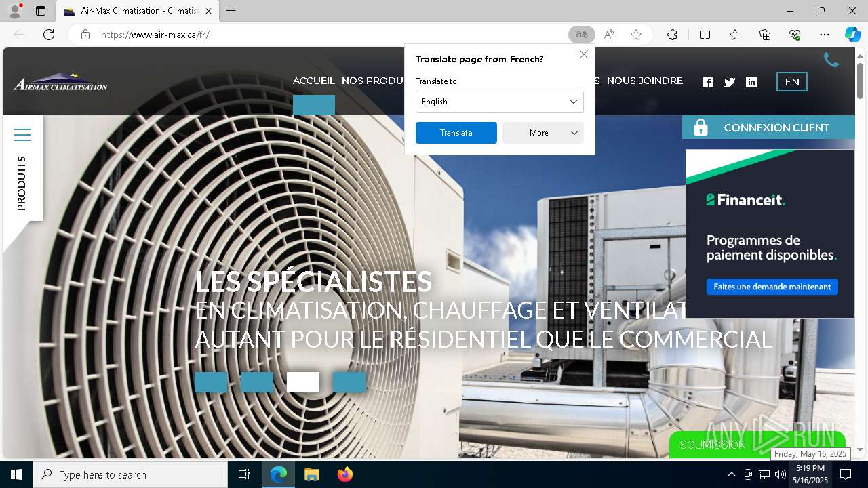This screenshot has height=488, width=868.
Task: Select the white active slider indicator
Action: click(x=303, y=382)
